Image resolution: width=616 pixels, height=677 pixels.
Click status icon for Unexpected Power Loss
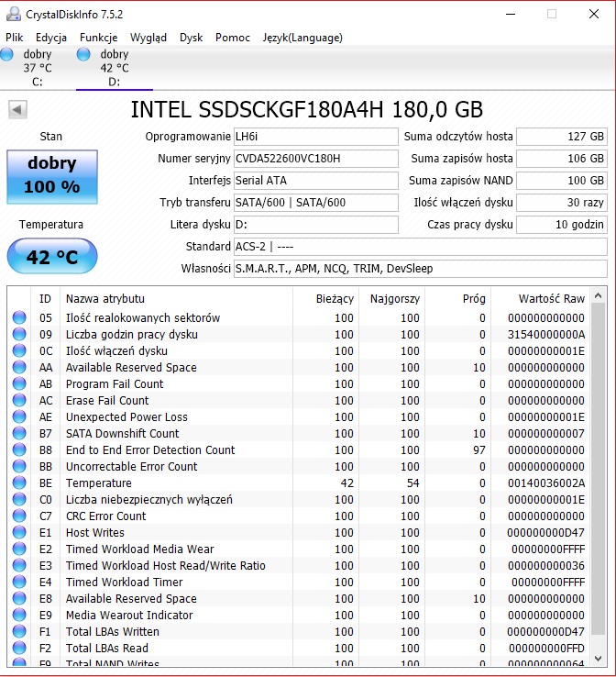(x=19, y=416)
